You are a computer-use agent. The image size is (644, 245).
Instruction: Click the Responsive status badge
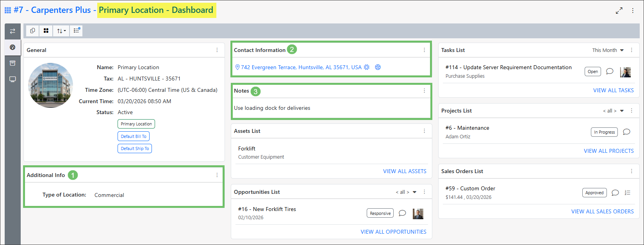coord(380,213)
